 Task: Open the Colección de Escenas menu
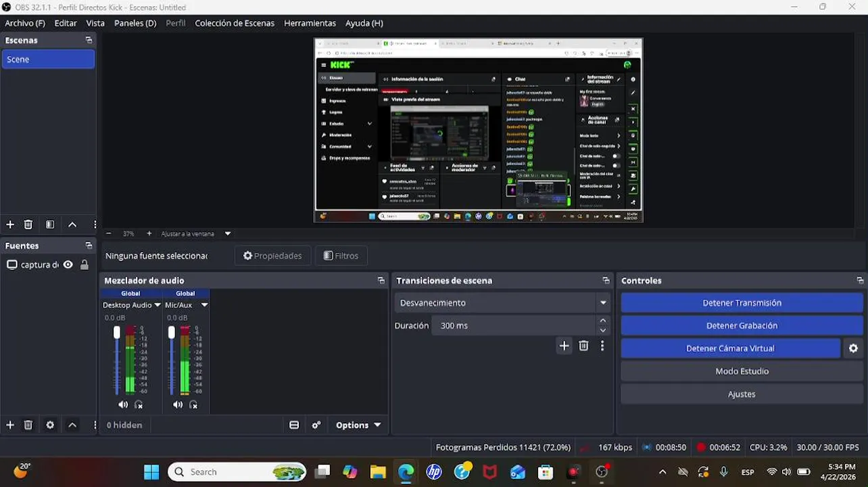pyautogui.click(x=235, y=23)
